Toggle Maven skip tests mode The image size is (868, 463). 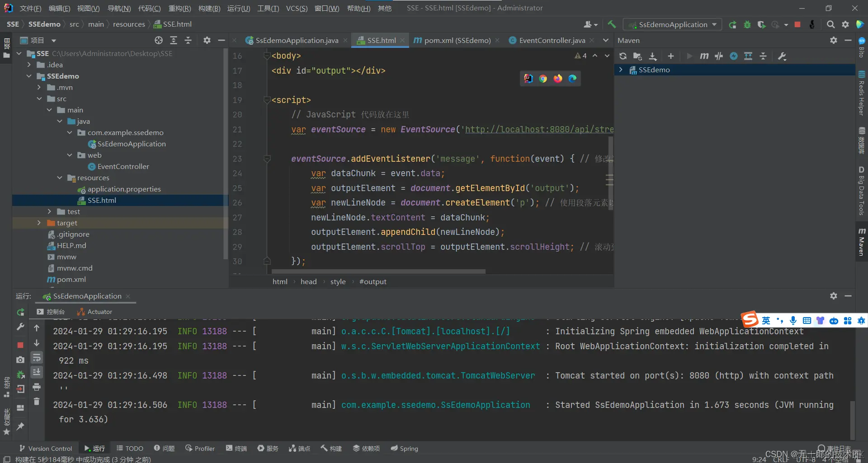[734, 56]
